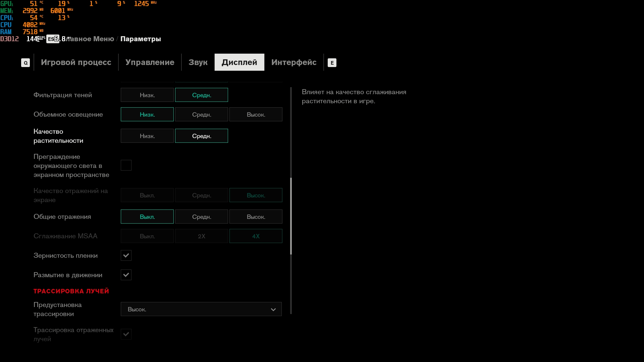Open the Интерфейс tab
Image resolution: width=644 pixels, height=362 pixels.
(x=294, y=62)
